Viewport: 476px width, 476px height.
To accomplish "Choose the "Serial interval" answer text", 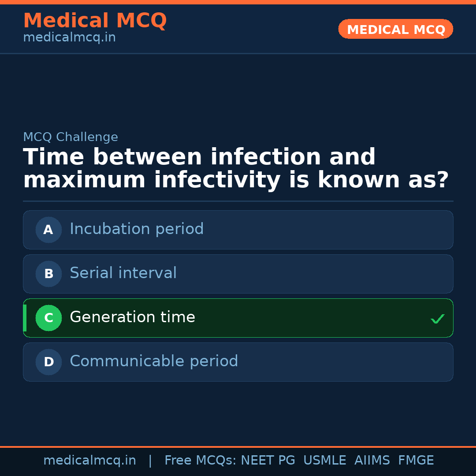I will (x=123, y=273).
